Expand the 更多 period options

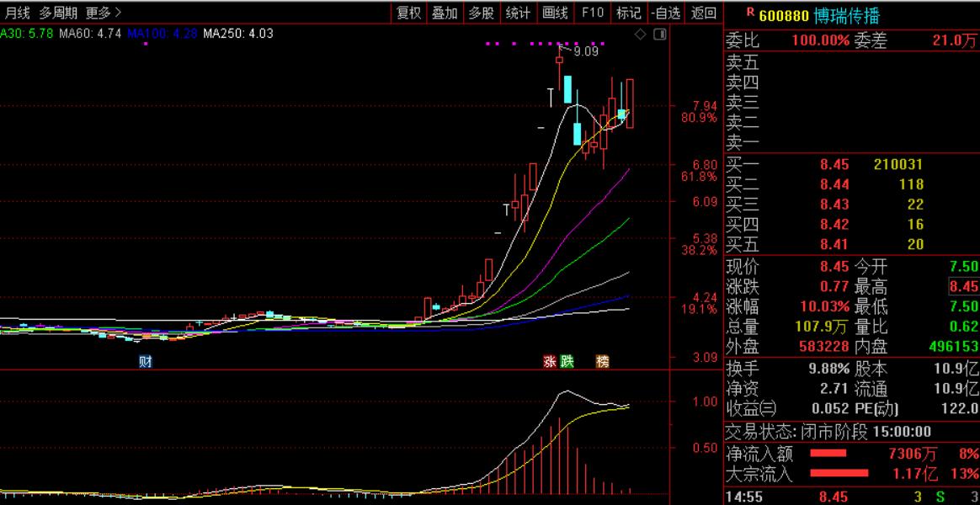pyautogui.click(x=103, y=13)
